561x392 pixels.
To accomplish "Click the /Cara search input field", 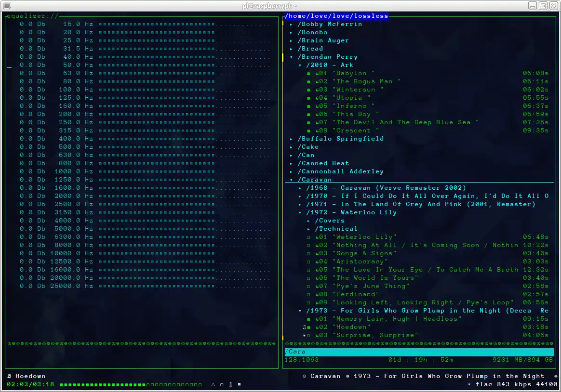I will pyautogui.click(x=419, y=352).
